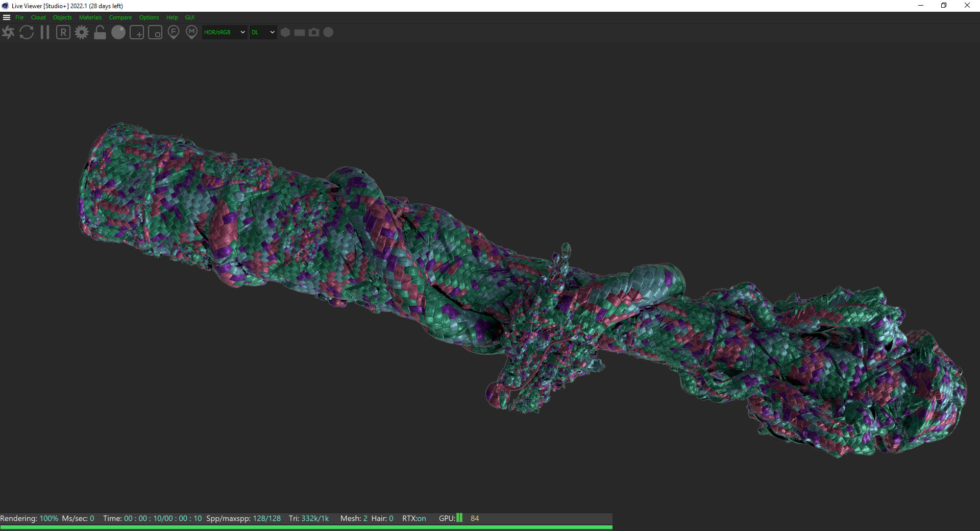Toggle the camera icon in the toolbar
980x531 pixels.
pos(314,33)
